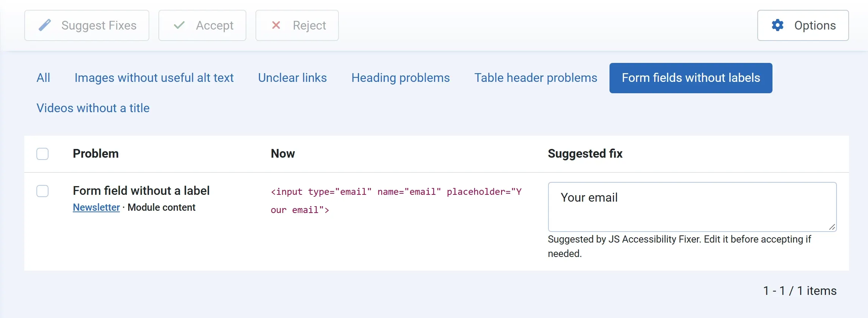The width and height of the screenshot is (868, 318).
Task: Click the Suggested fix column header
Action: click(585, 154)
